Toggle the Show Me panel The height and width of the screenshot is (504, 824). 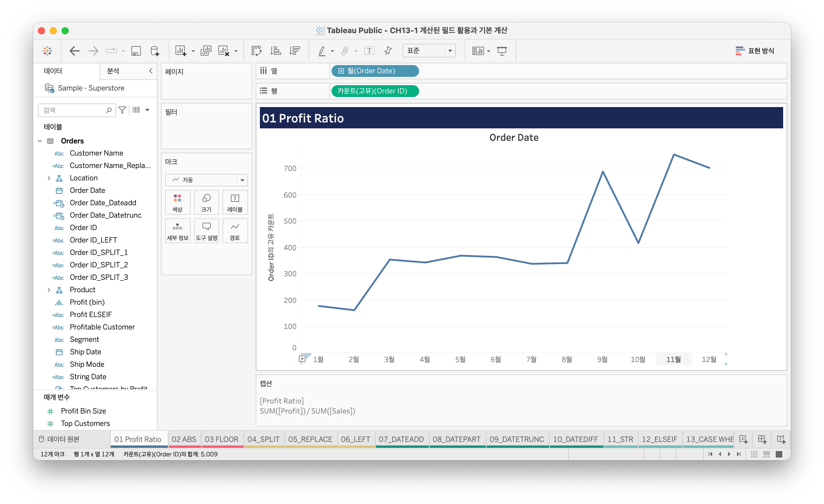(754, 51)
